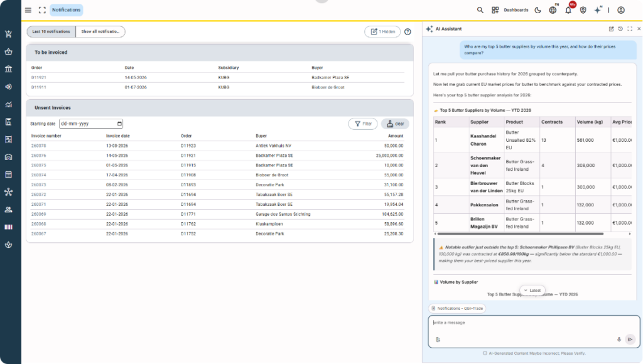Viewport: 643px width, 364px height.
Task: Open the notification bell icon
Action: (568, 10)
